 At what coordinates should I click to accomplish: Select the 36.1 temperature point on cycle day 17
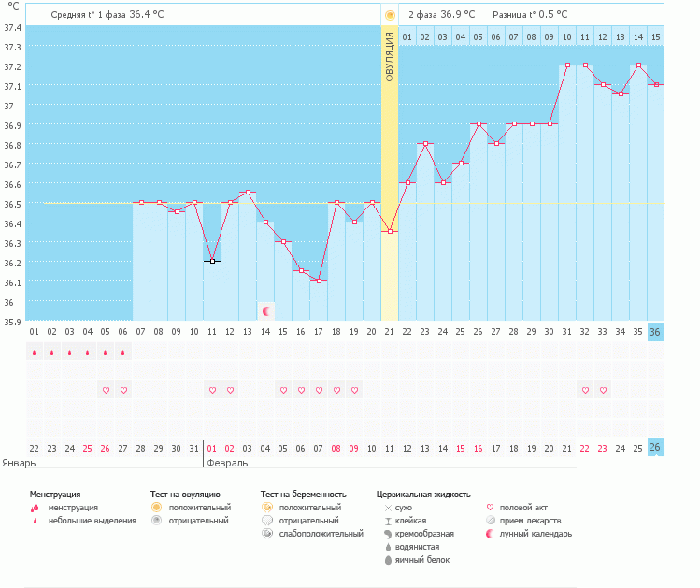click(319, 280)
